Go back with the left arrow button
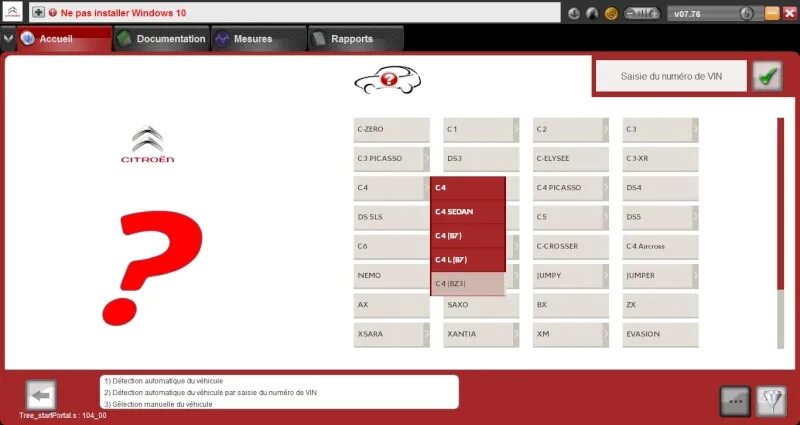The height and width of the screenshot is (425, 800). (x=41, y=395)
